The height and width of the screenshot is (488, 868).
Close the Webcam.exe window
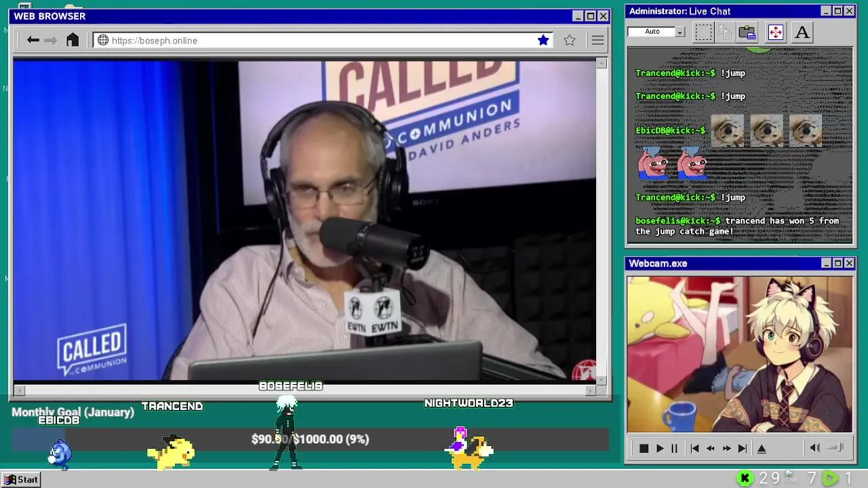(849, 263)
